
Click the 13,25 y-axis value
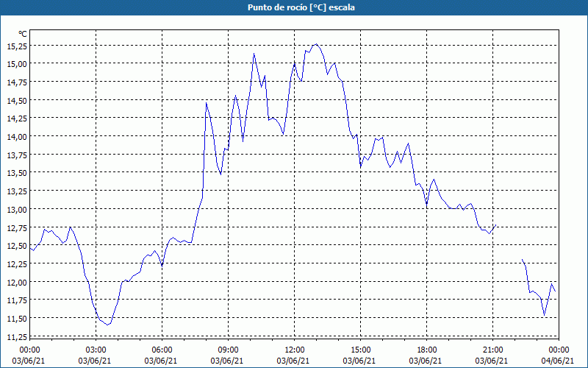pos(17,191)
